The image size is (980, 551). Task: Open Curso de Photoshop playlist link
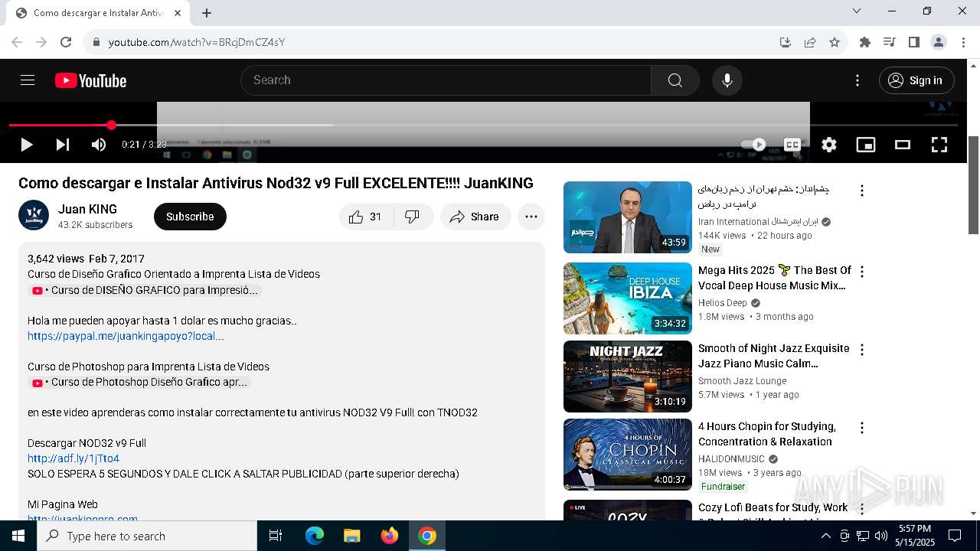click(x=140, y=382)
